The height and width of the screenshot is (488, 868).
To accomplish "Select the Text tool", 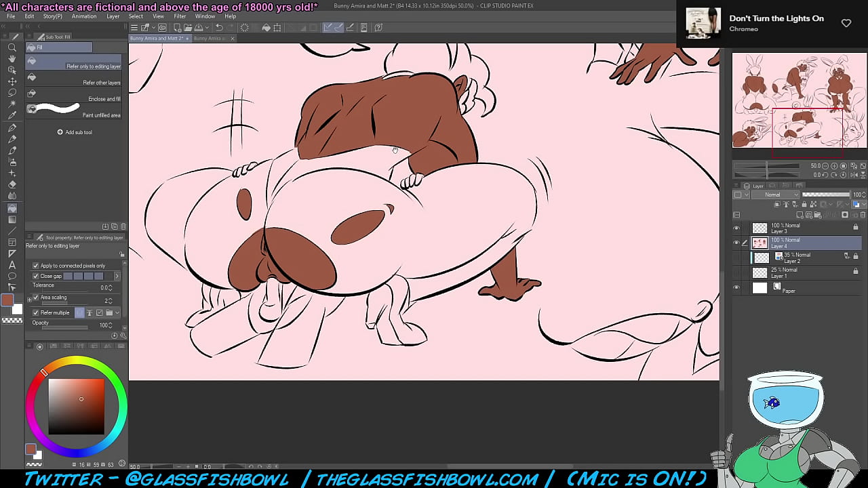I will click(12, 265).
